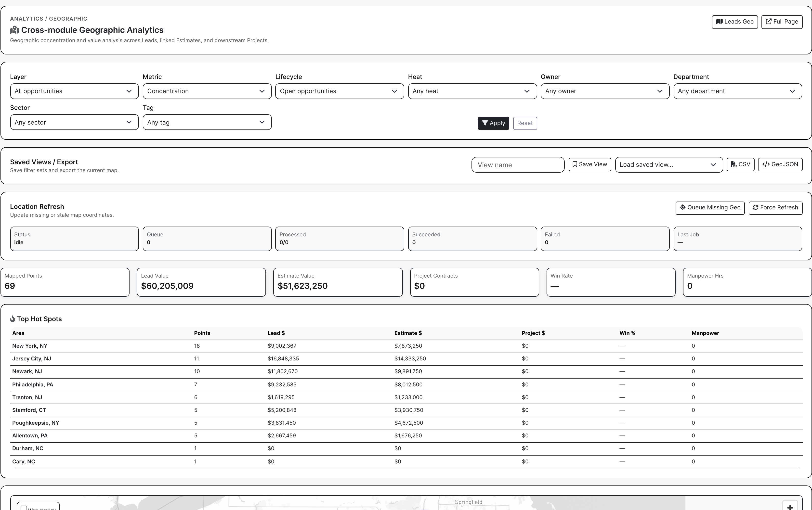The height and width of the screenshot is (510, 812).
Task: Select the Trenton, NJ row
Action: coord(406,398)
